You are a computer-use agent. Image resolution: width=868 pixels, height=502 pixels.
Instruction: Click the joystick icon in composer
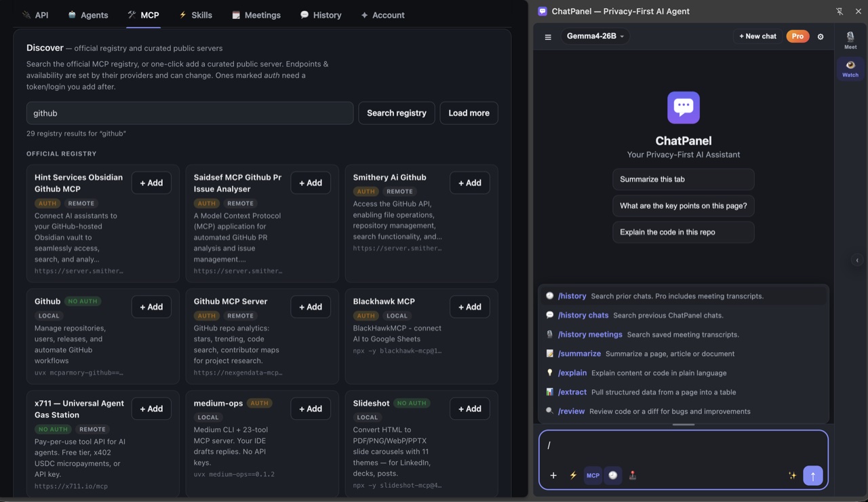coord(633,476)
